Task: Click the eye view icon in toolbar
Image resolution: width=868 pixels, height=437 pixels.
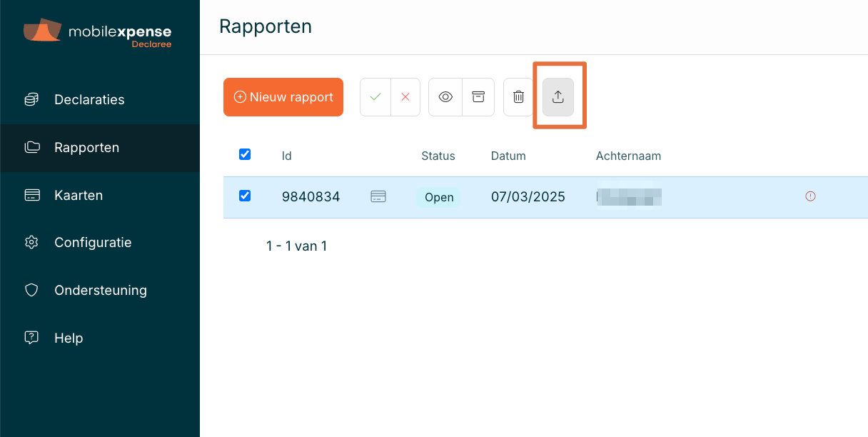Action: click(x=445, y=97)
